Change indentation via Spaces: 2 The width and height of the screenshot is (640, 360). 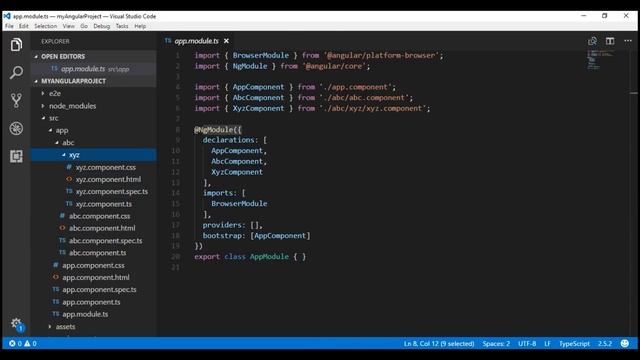(x=496, y=344)
